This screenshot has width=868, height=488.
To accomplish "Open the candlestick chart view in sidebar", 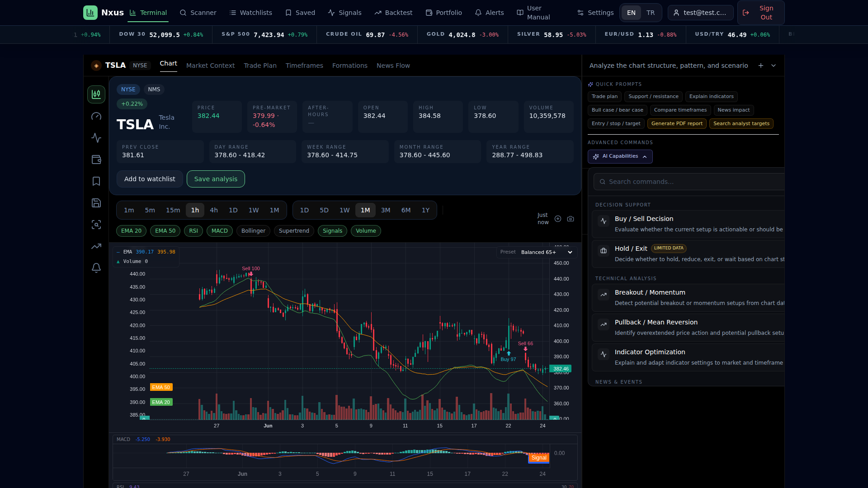I will 96,94.
